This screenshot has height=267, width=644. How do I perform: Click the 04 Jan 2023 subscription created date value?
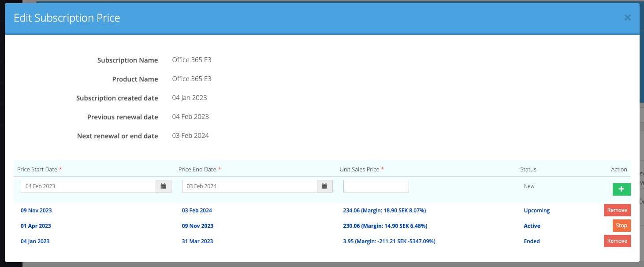pyautogui.click(x=190, y=98)
